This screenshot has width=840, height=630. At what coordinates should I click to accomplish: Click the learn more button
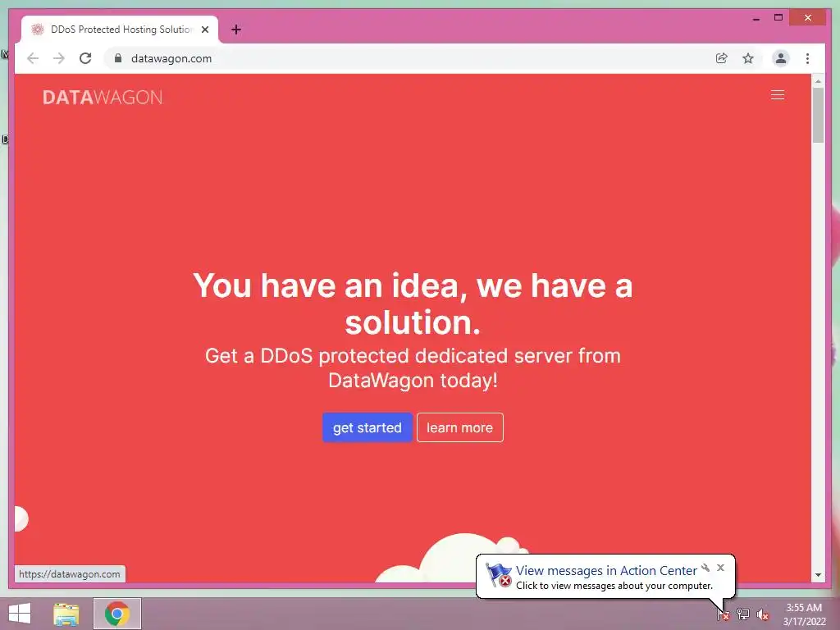pyautogui.click(x=459, y=427)
